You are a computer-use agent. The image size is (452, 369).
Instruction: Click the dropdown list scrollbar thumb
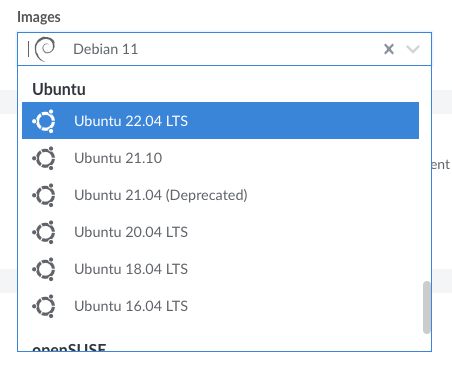click(426, 307)
